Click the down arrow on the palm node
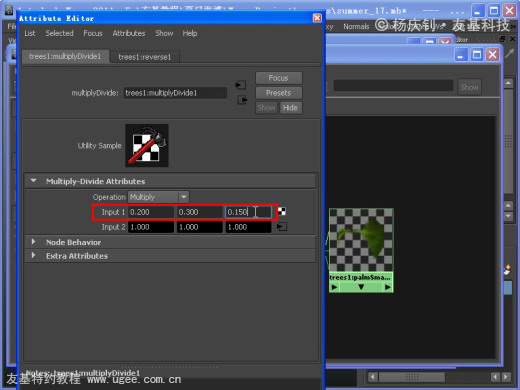520x390 pixels. (x=361, y=287)
